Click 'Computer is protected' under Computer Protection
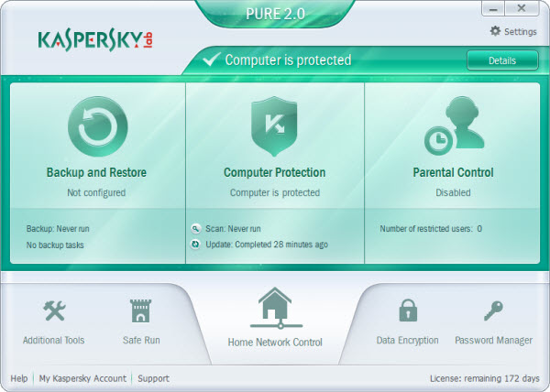 275,192
